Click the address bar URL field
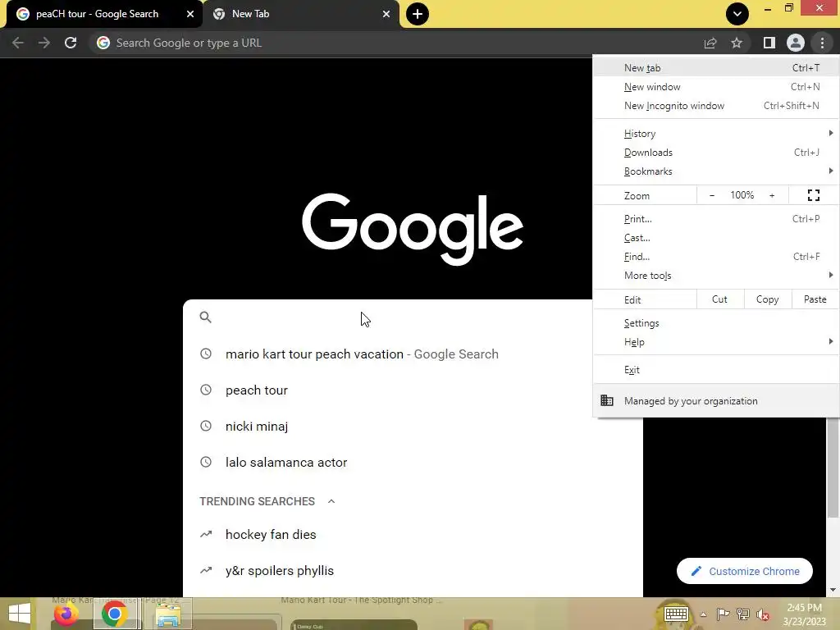The width and height of the screenshot is (840, 630). click(x=396, y=43)
